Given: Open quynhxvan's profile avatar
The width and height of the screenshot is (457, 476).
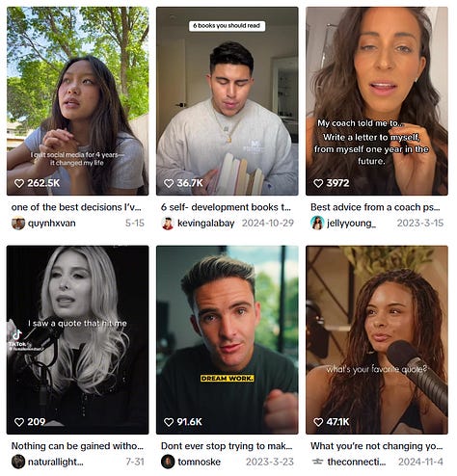Looking at the screenshot, I should click(x=18, y=223).
